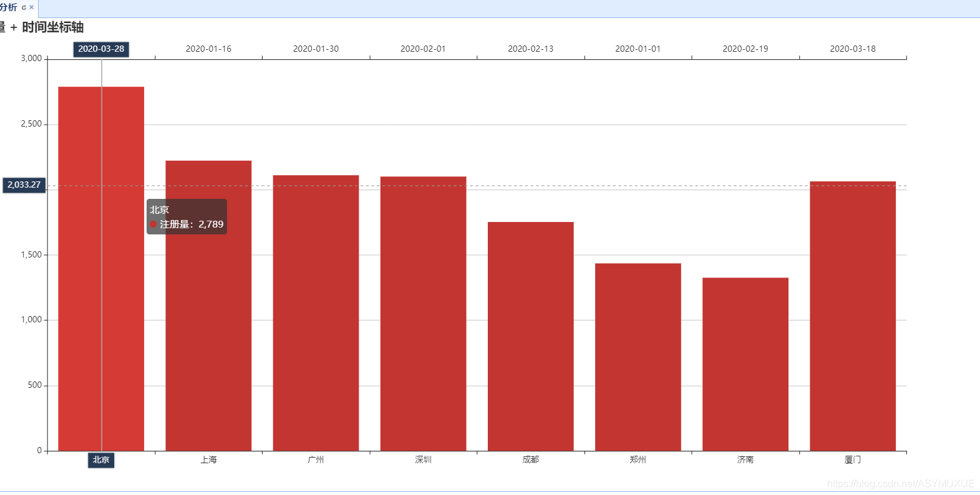This screenshot has height=495, width=980.
Task: Click the 2020-03-18 date label
Action: pyautogui.click(x=853, y=49)
